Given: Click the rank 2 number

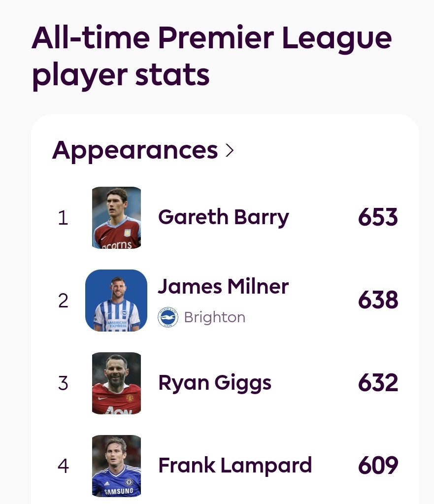Looking at the screenshot, I should (x=63, y=301).
